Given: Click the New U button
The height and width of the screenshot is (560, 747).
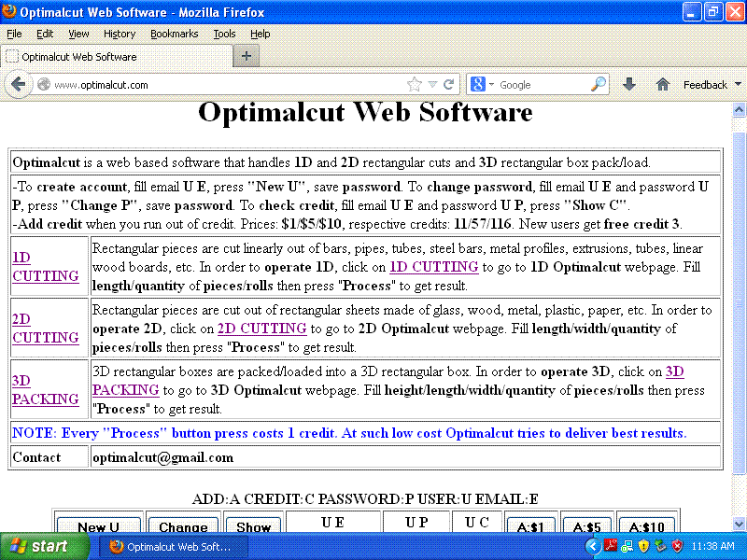Looking at the screenshot, I should point(99,525).
